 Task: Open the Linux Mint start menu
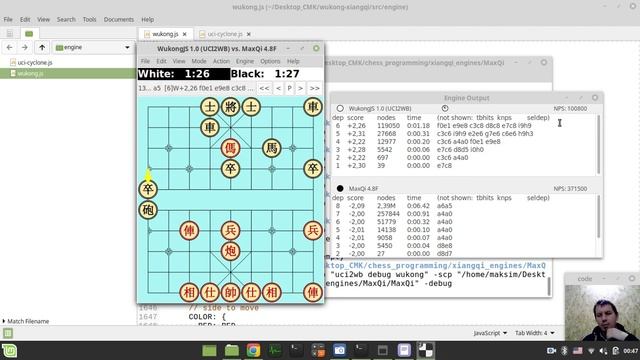tap(9, 351)
